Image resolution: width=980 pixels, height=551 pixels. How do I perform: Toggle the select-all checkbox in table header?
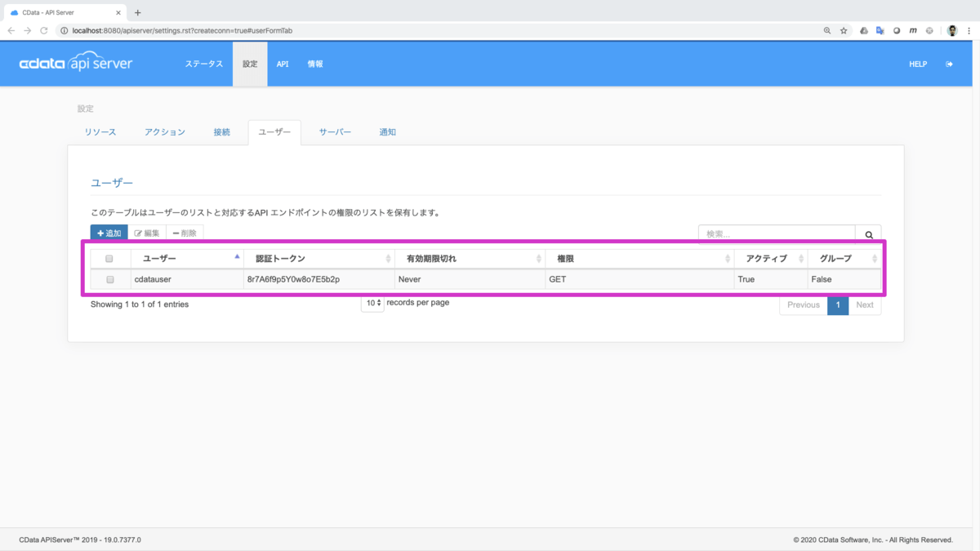(109, 259)
